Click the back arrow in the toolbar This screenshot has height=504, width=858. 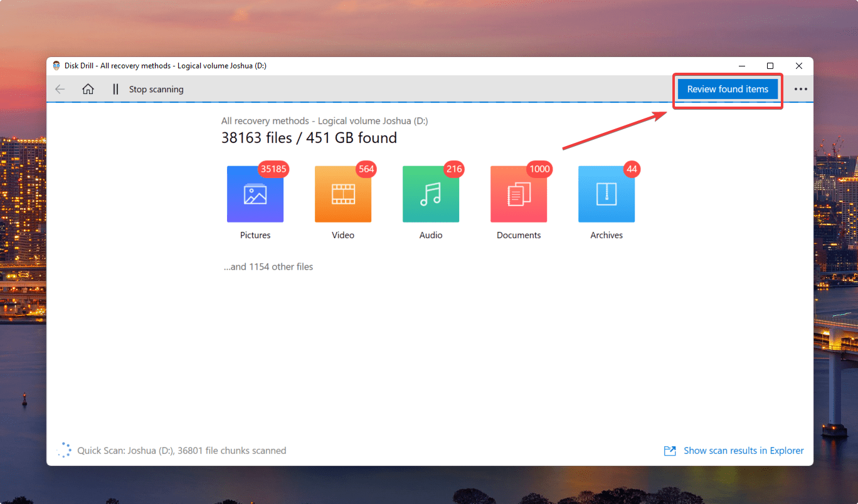(x=60, y=89)
